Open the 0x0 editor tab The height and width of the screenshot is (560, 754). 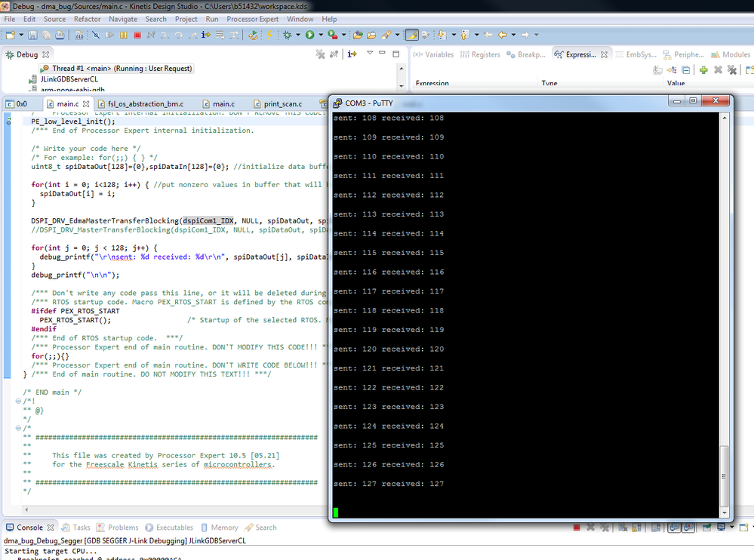click(x=17, y=104)
